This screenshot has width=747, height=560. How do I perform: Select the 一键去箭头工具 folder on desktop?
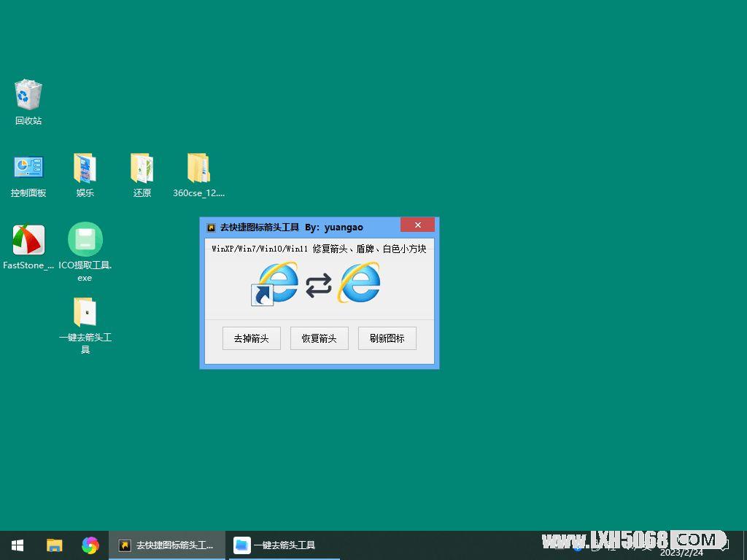pos(85,325)
